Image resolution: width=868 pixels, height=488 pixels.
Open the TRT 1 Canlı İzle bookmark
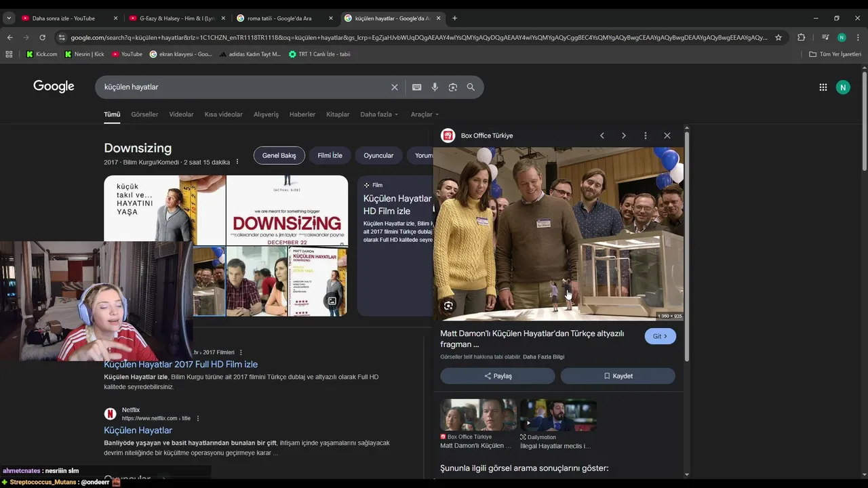319,54
